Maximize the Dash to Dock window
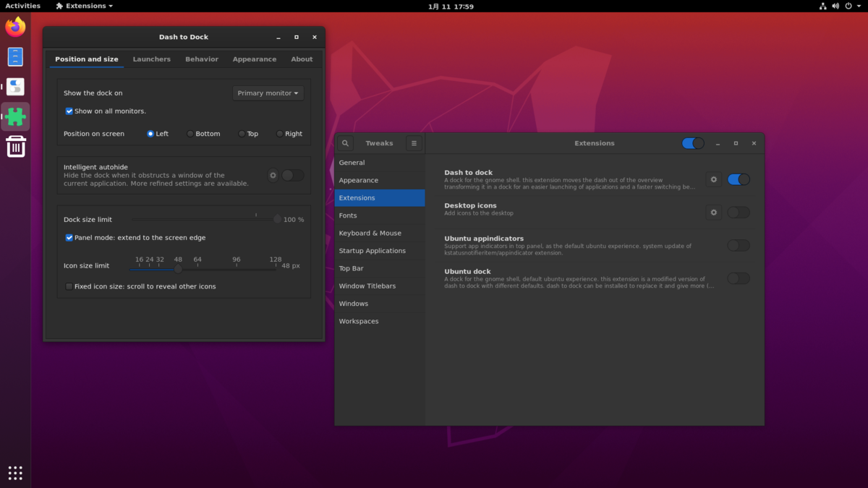The height and width of the screenshot is (488, 868). pos(297,37)
